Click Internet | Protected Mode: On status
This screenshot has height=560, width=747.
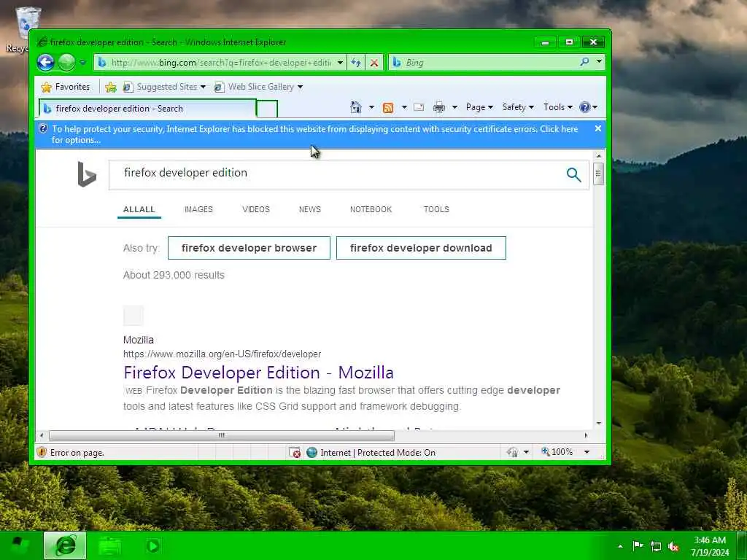pyautogui.click(x=371, y=452)
